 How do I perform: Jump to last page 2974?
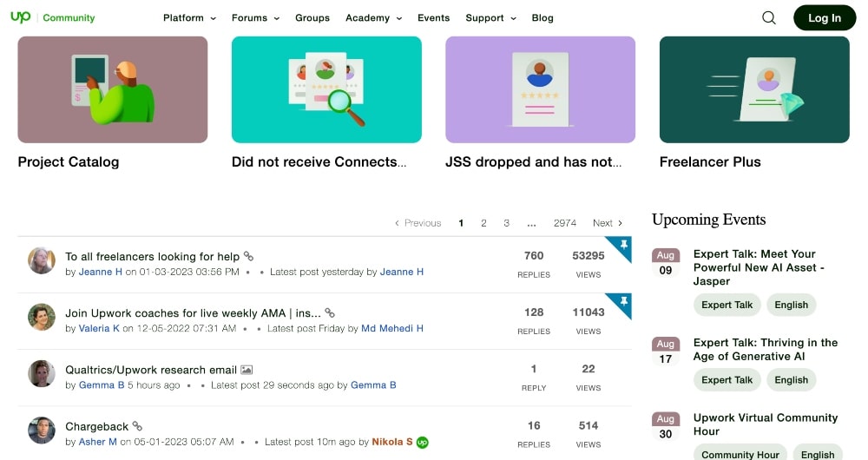click(x=565, y=222)
